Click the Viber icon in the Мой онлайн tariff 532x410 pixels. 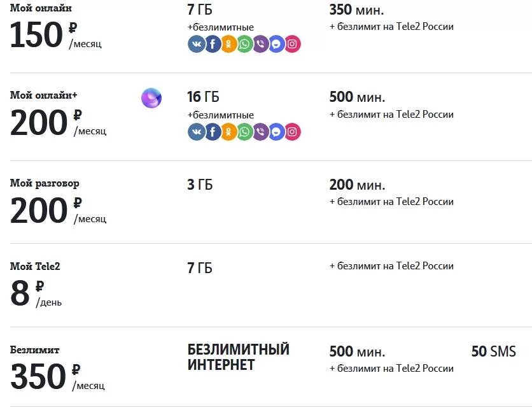[x=260, y=44]
